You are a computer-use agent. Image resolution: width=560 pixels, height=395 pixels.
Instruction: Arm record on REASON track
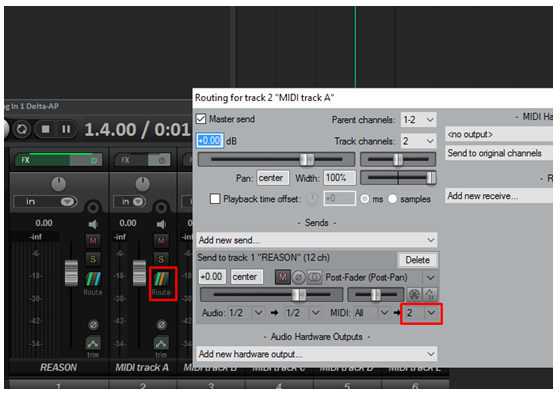[93, 208]
